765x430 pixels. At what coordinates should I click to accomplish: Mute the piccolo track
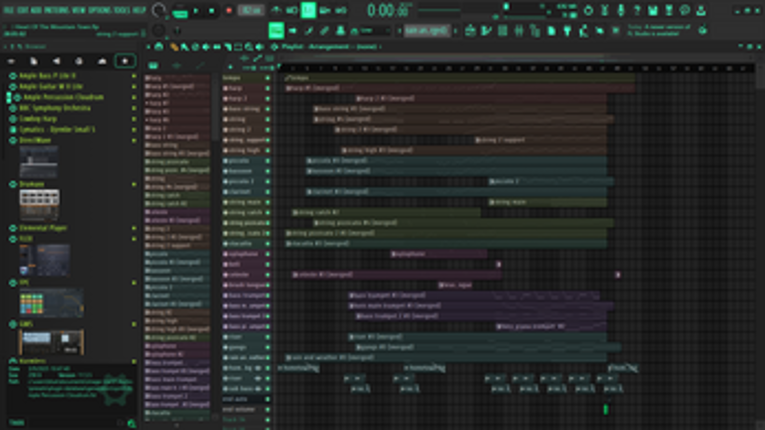click(267, 161)
